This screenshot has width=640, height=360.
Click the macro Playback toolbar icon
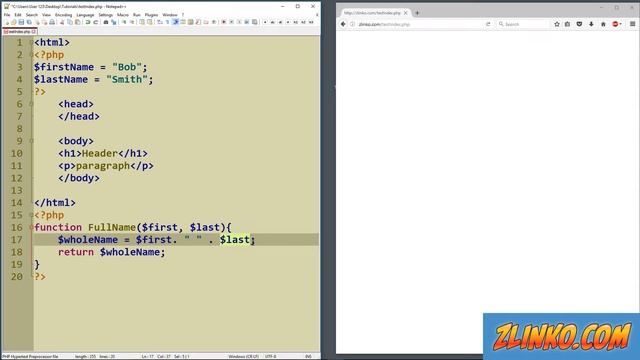tap(239, 22)
